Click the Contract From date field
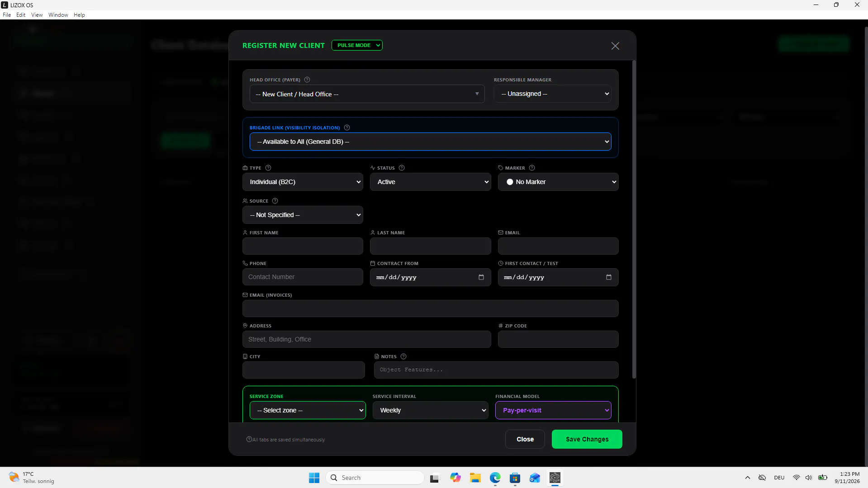 pos(430,277)
